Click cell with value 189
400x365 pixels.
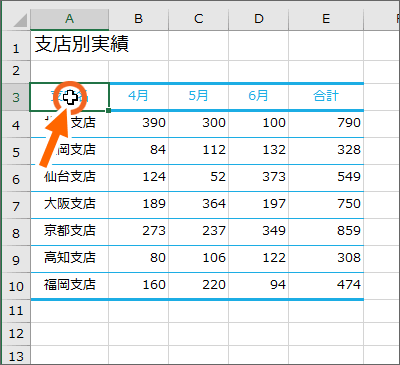(x=139, y=205)
